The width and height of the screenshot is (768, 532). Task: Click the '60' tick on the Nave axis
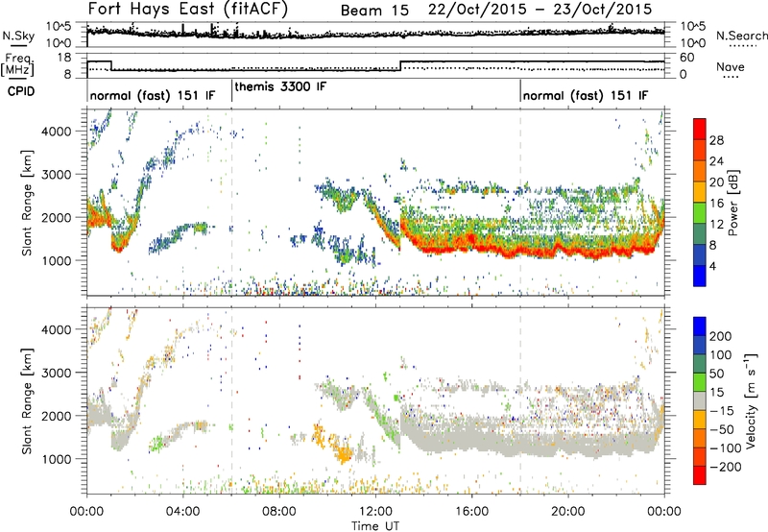pyautogui.click(x=687, y=58)
